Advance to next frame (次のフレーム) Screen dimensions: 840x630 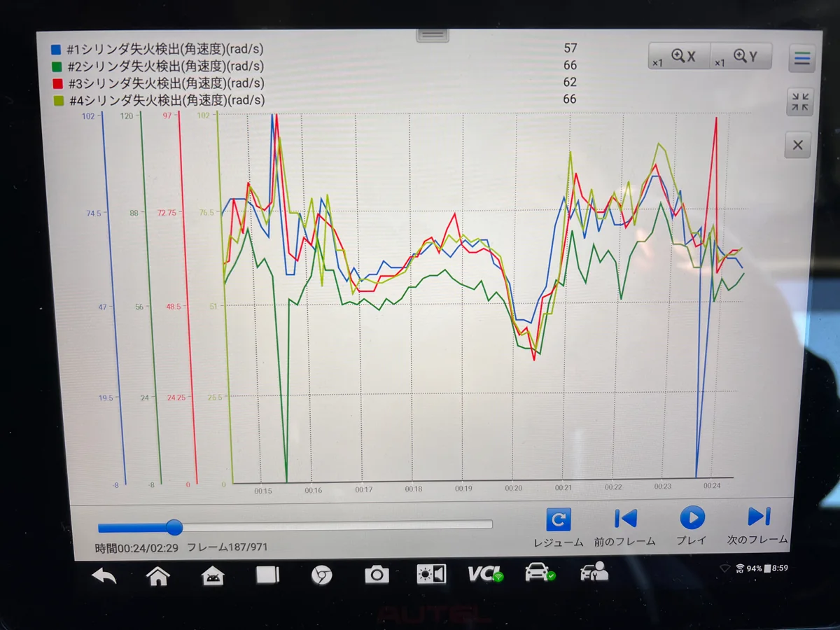(757, 525)
